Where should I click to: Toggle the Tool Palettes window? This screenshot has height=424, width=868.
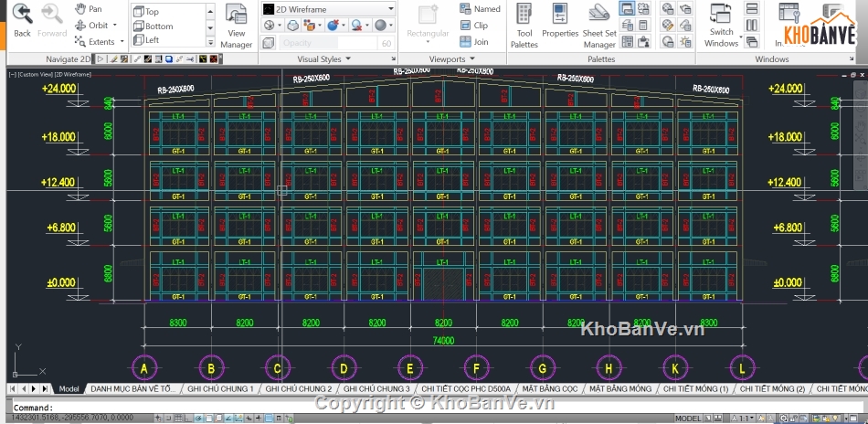point(524,26)
